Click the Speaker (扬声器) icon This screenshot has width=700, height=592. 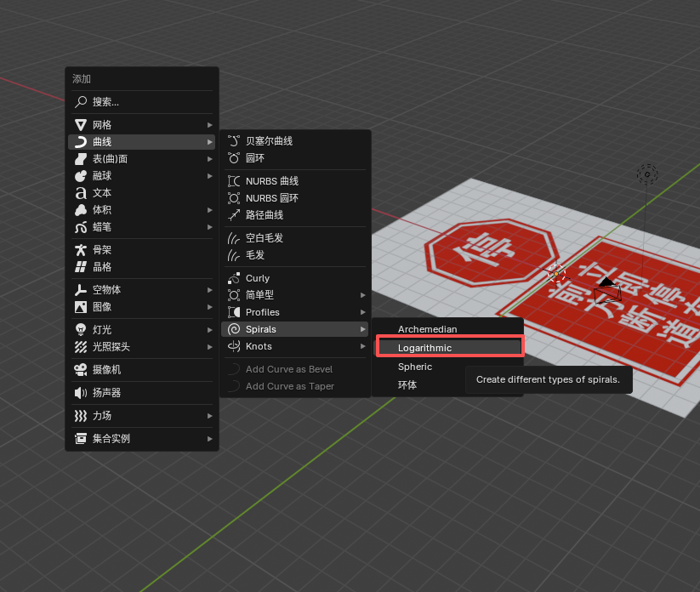tap(81, 393)
